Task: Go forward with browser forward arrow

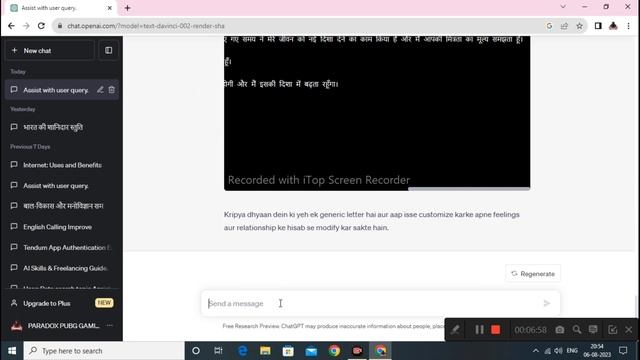Action: (26, 26)
